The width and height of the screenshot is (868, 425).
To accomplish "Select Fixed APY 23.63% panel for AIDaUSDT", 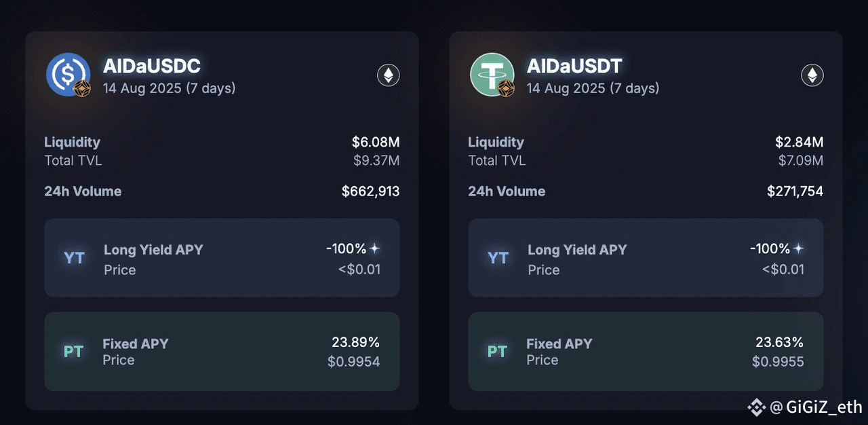I will pos(646,352).
